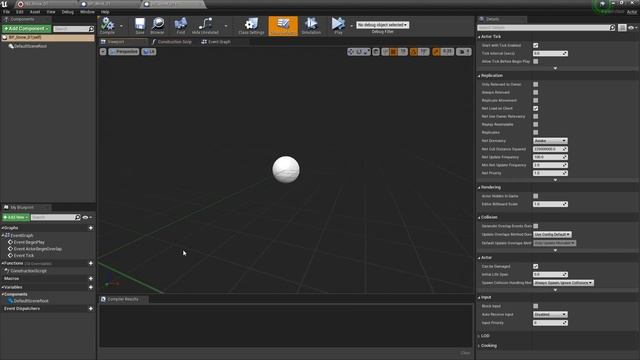Enable Always Relevant checkbox
The width and height of the screenshot is (640, 360).
click(536, 92)
